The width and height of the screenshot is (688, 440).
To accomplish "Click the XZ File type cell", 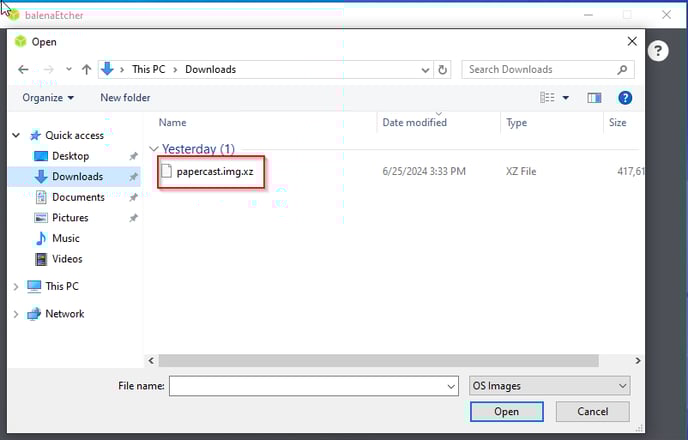I will click(x=521, y=172).
